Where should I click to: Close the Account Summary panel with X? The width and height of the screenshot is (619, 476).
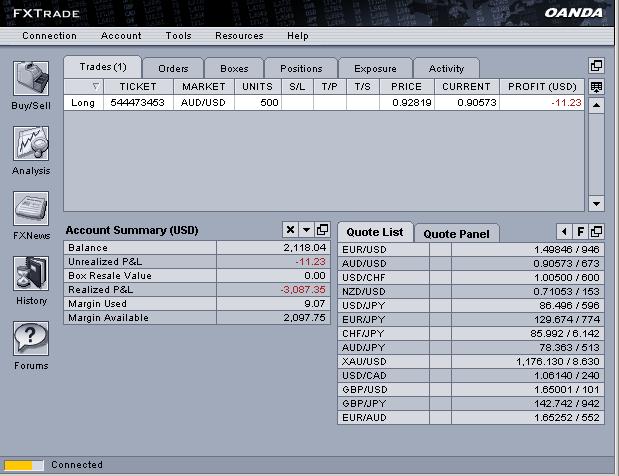point(290,230)
